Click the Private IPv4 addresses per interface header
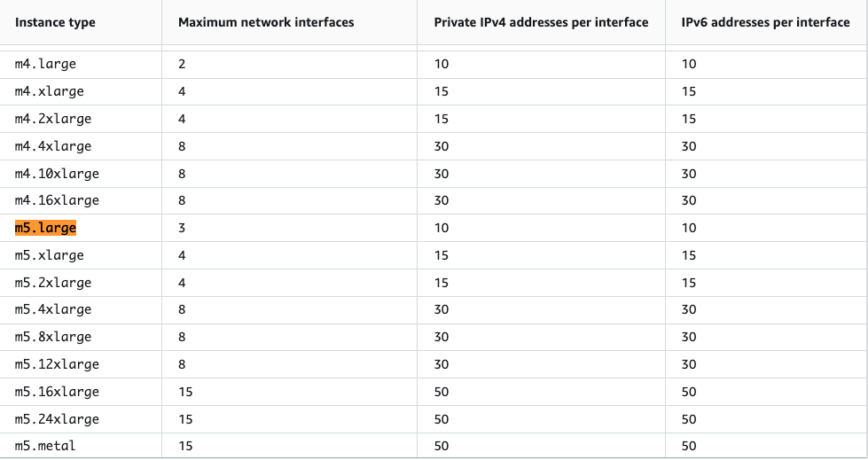The height and width of the screenshot is (460, 868). click(x=541, y=23)
